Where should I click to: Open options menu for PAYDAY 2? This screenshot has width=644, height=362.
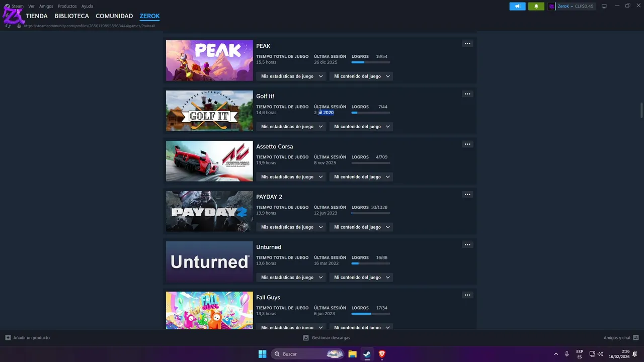tap(467, 195)
